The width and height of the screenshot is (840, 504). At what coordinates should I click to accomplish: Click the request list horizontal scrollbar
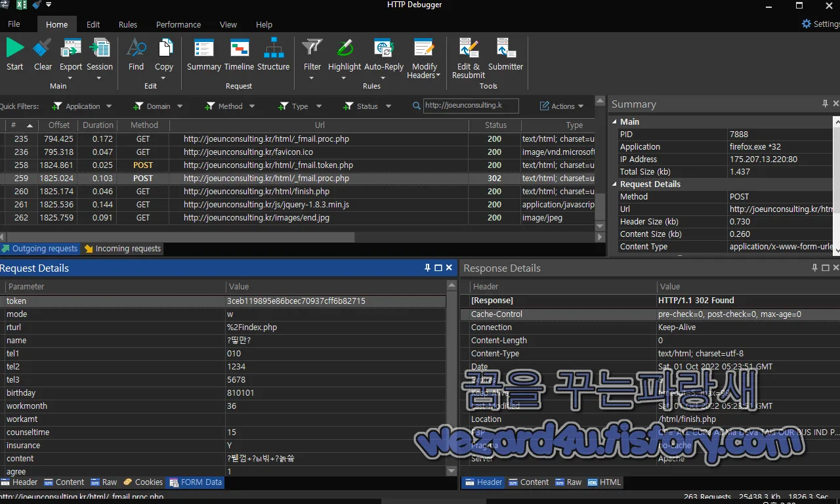(180, 237)
